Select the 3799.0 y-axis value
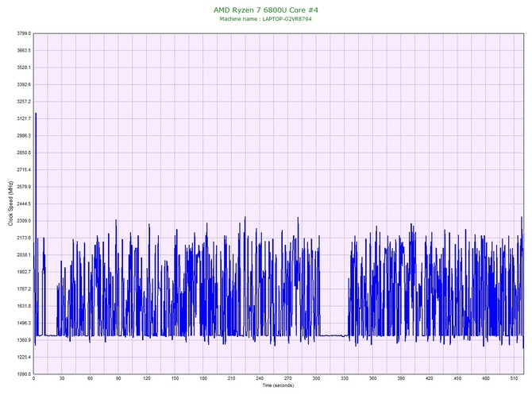This screenshot has width=532, height=399. (x=24, y=33)
